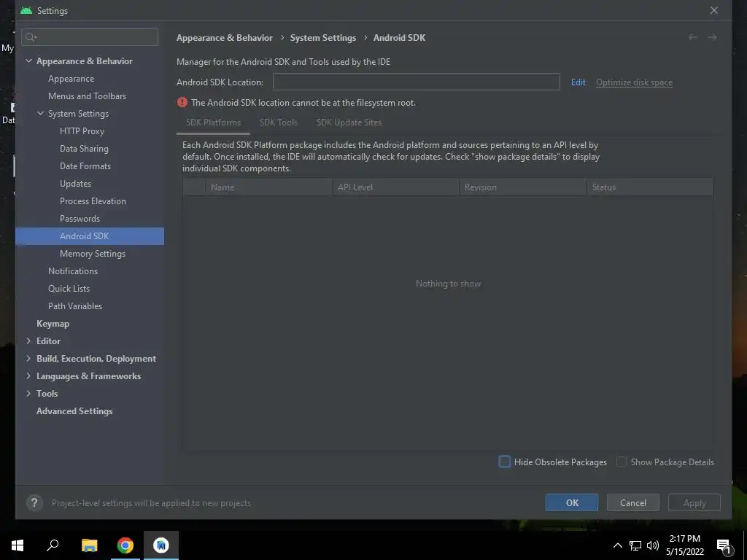Click the Edit link for SDK location

pyautogui.click(x=578, y=82)
